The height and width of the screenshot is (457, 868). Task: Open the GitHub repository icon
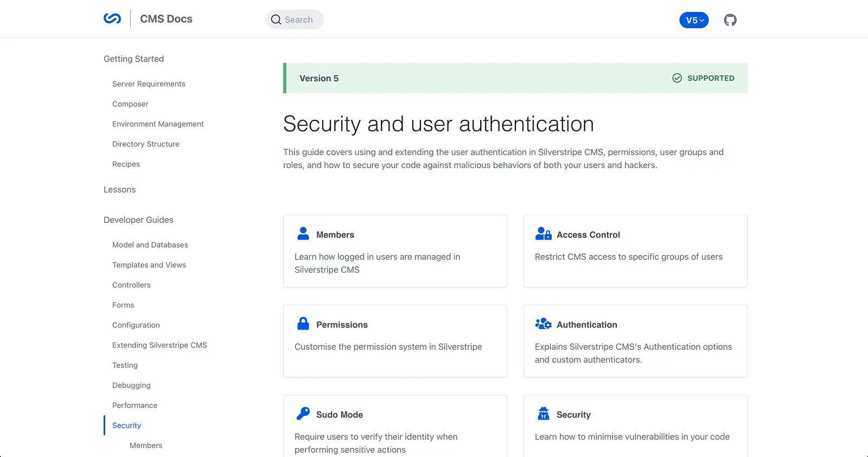(730, 20)
